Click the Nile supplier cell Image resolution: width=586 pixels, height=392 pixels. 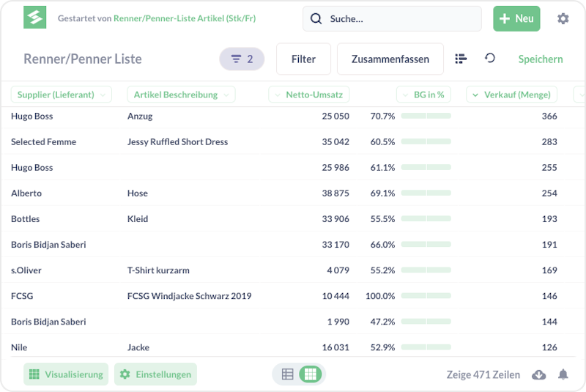19,347
